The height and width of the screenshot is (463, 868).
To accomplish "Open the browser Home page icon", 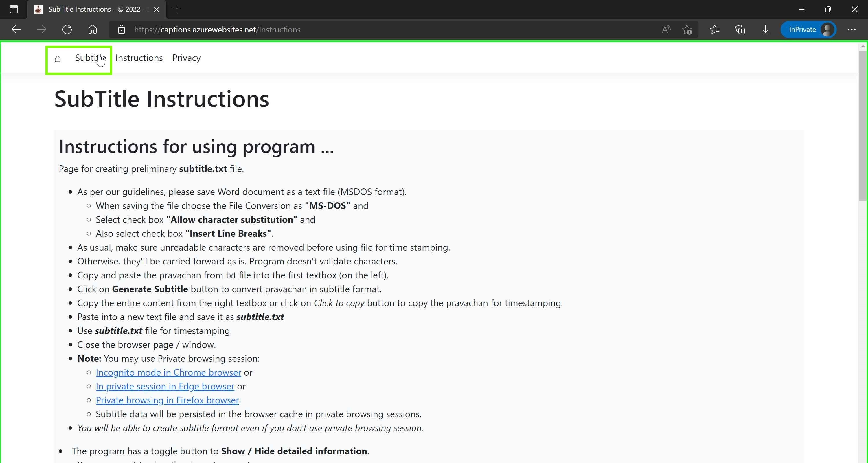I will tap(92, 30).
